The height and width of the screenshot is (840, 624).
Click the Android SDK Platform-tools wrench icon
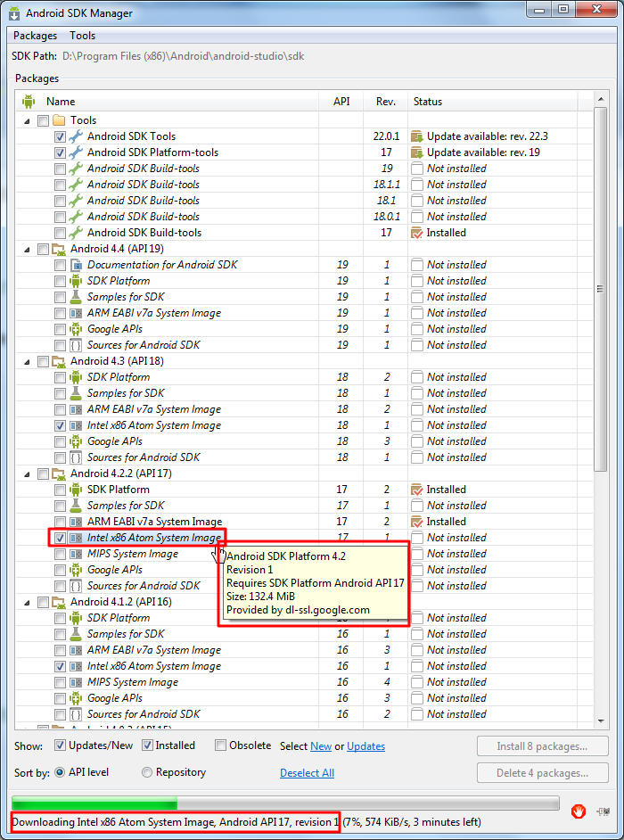tap(76, 152)
